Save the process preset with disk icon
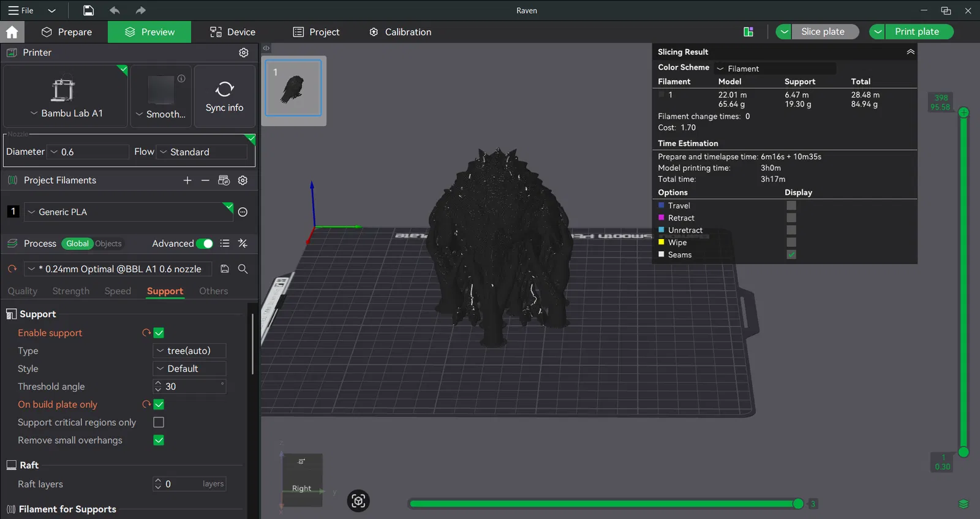This screenshot has height=519, width=980. click(225, 269)
